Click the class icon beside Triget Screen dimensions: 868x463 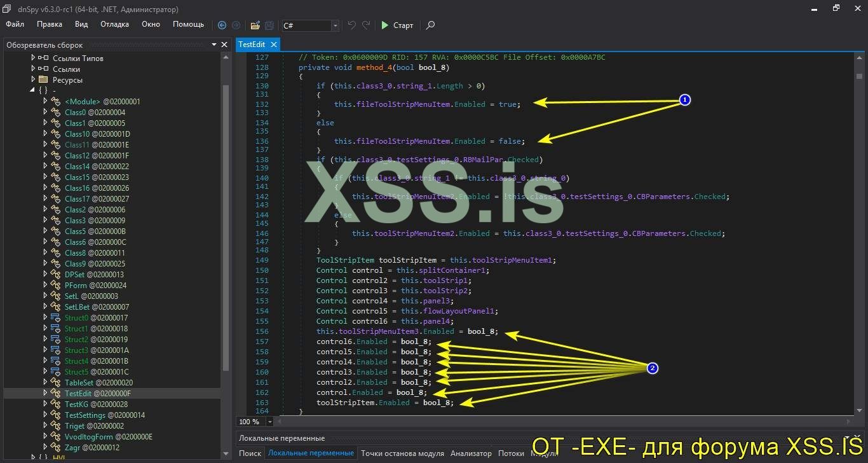tap(55, 426)
